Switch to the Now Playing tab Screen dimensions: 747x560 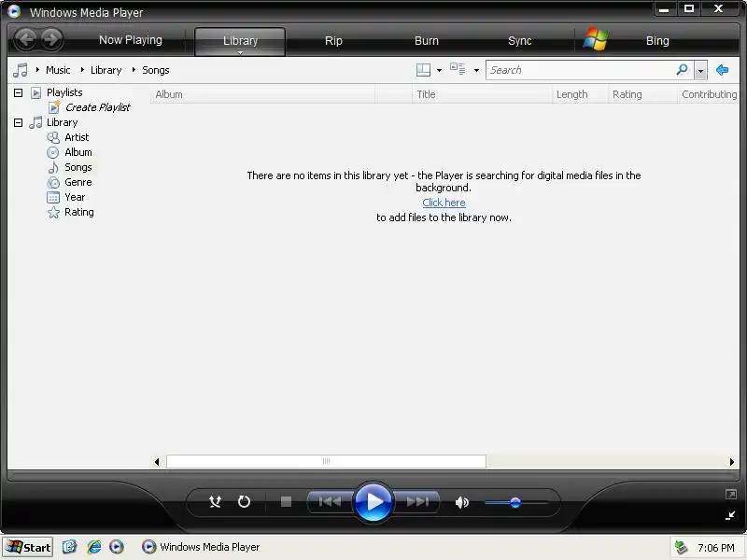[131, 40]
